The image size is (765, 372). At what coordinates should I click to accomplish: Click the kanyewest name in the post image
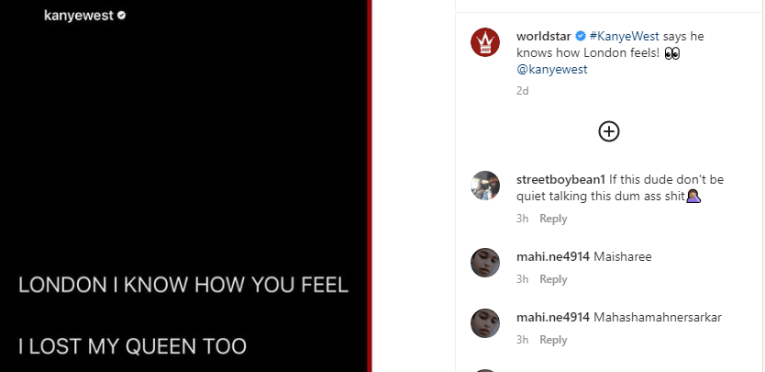pos(79,16)
